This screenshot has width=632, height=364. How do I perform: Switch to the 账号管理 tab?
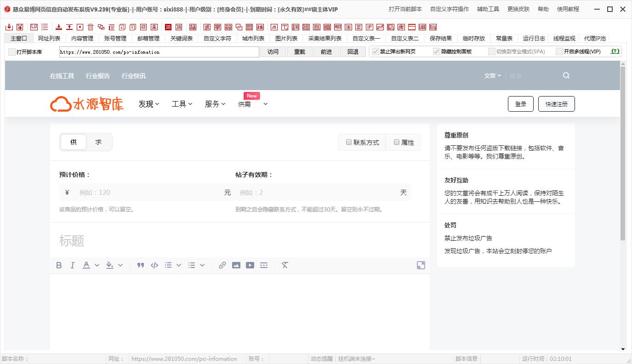tap(115, 39)
